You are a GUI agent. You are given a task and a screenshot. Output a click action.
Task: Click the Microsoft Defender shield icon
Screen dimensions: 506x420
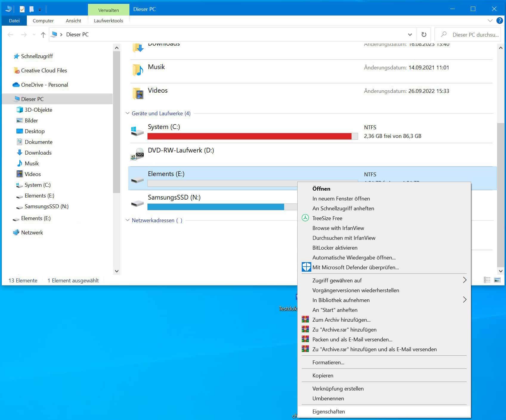[x=306, y=267]
